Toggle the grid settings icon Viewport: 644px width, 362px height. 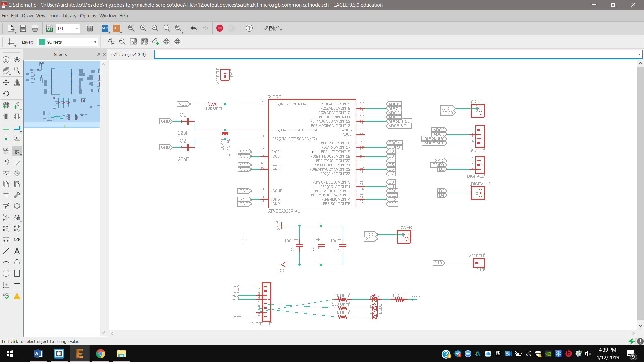click(11, 42)
